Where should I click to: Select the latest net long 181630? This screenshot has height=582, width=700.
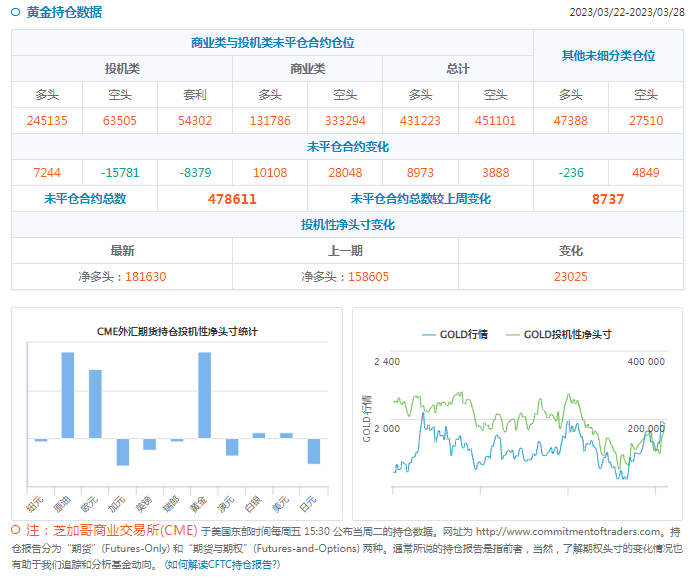click(146, 277)
